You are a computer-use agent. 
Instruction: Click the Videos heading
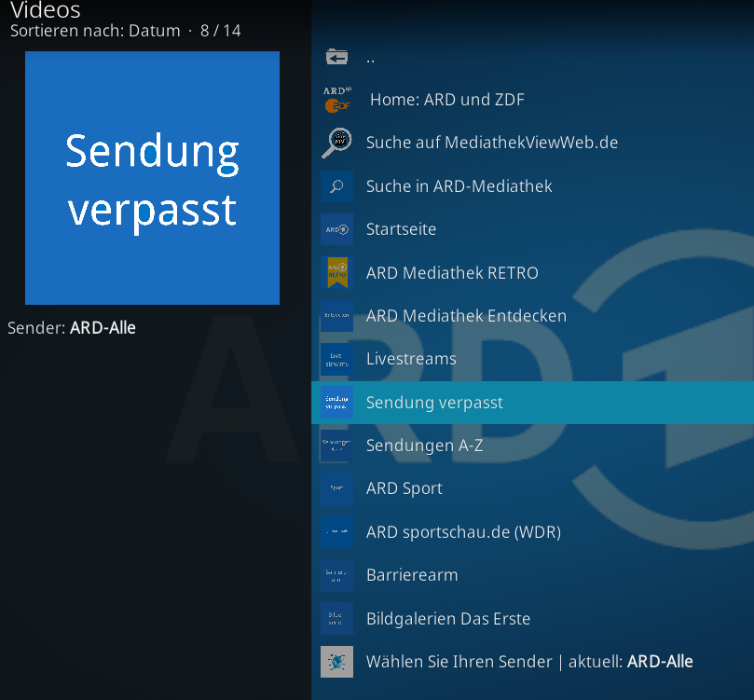[45, 9]
